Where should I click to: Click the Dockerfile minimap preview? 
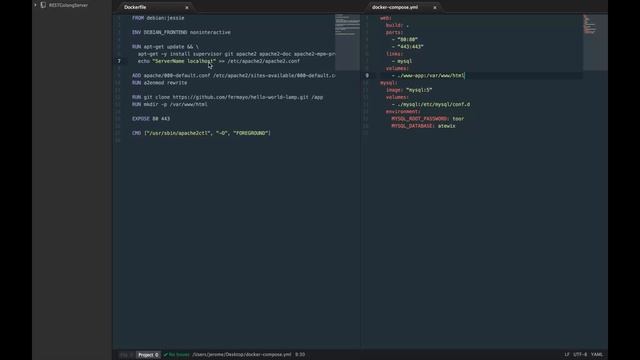coord(347,42)
